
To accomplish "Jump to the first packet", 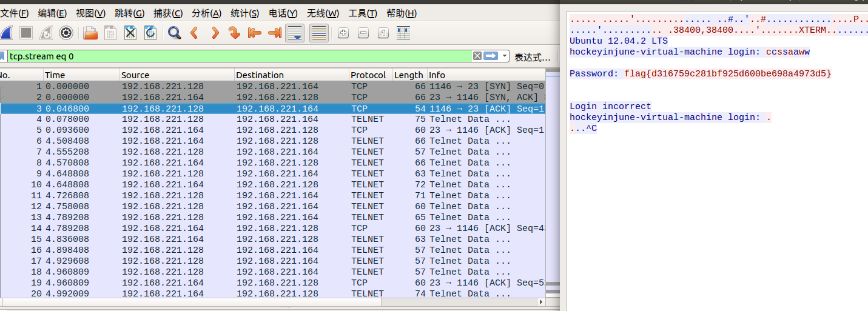I will point(255,33).
